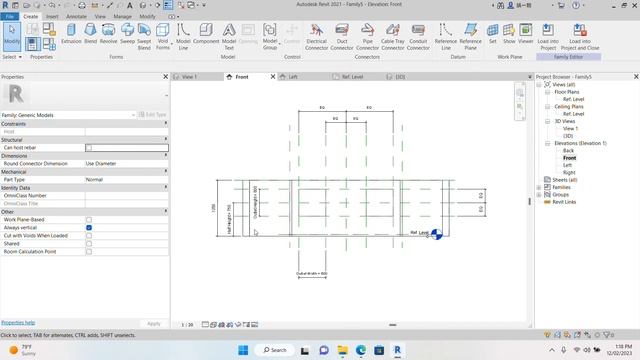This screenshot has width=640, height=360.
Task: Click the Component tool
Action: (206, 33)
